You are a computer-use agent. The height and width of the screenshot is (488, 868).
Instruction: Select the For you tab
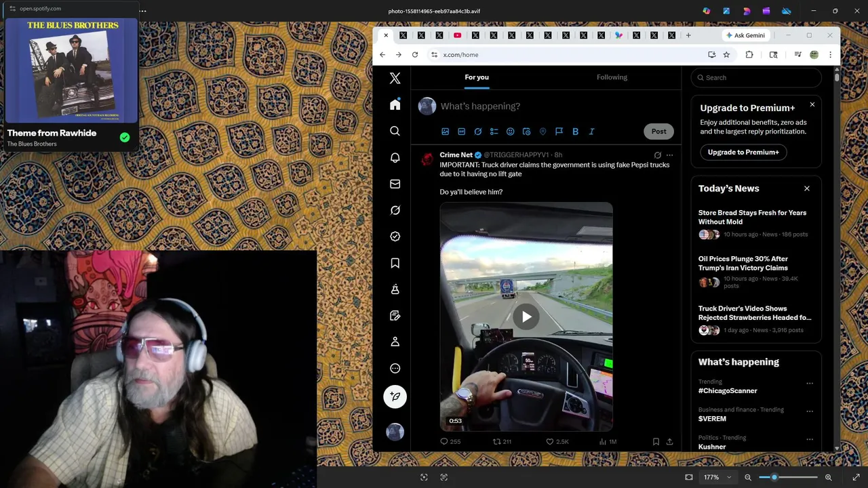click(477, 77)
